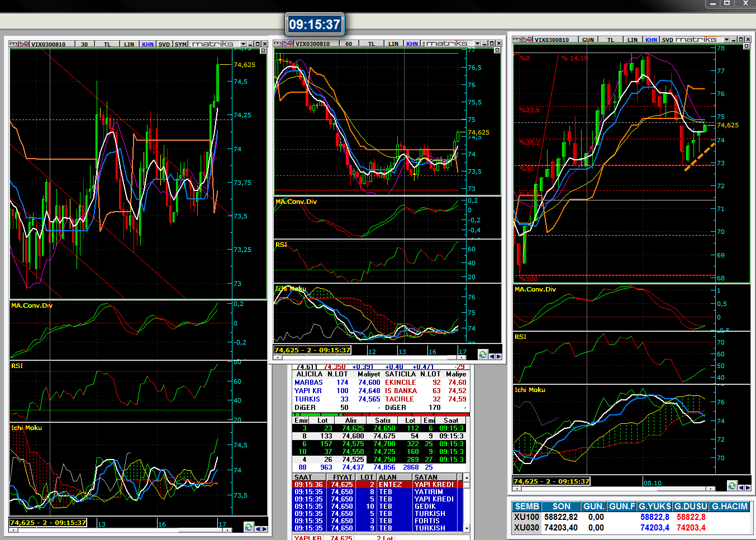
Task: Expand the dropdown arrow in daily chart header
Action: tap(726, 40)
